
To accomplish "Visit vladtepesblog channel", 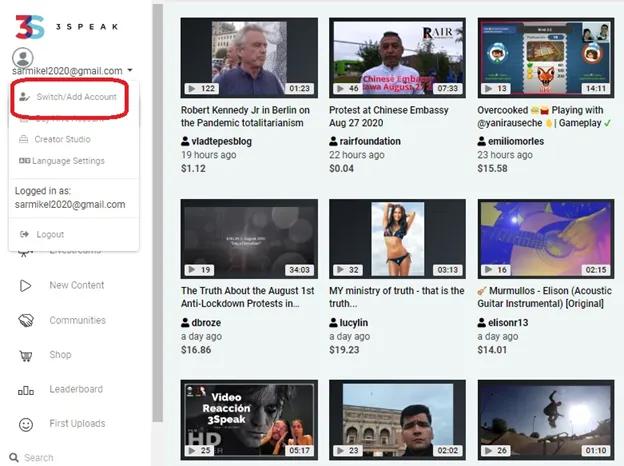I will pos(222,141).
